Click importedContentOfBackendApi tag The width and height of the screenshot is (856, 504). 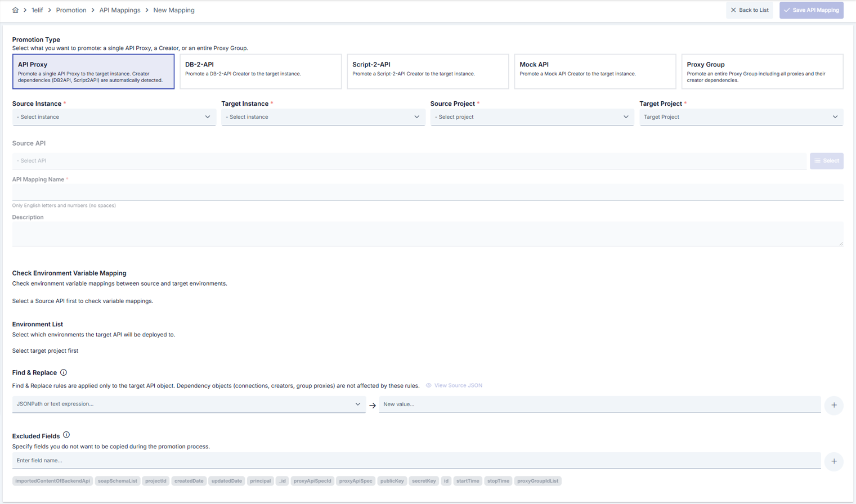click(x=53, y=481)
